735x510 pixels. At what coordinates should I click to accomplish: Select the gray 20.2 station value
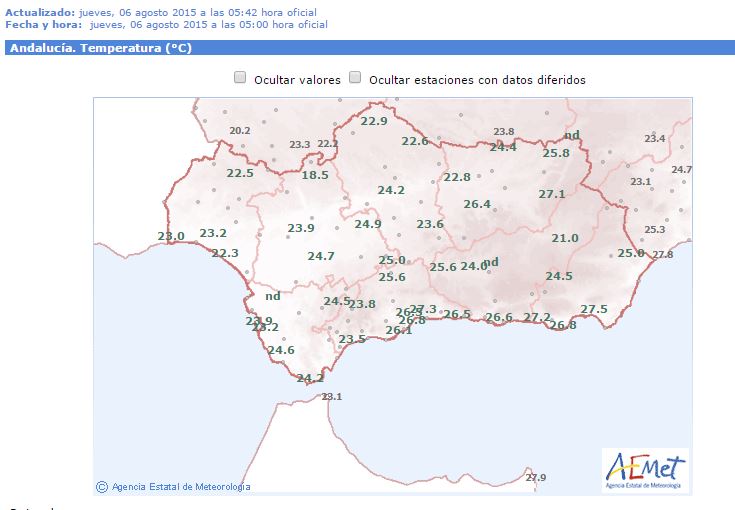pos(240,131)
